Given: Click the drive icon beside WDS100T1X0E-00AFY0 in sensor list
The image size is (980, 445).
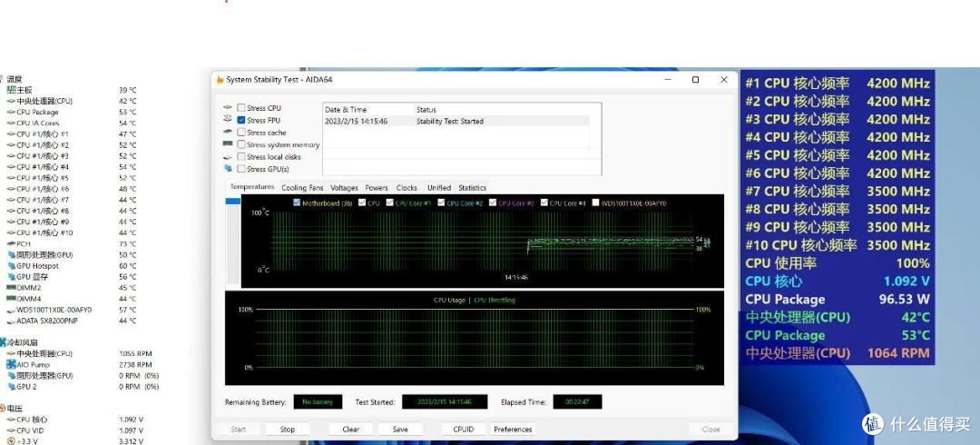Looking at the screenshot, I should 11,310.
